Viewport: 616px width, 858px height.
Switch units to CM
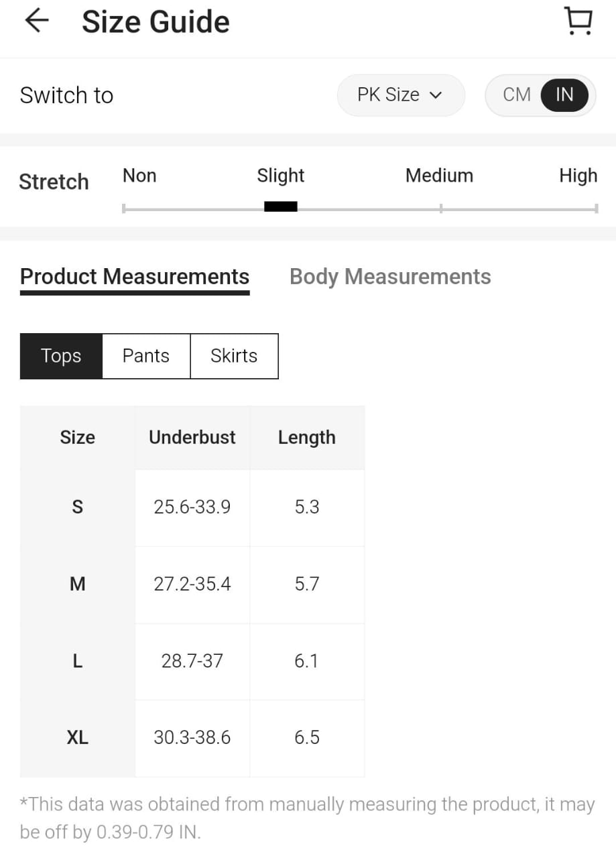click(516, 95)
